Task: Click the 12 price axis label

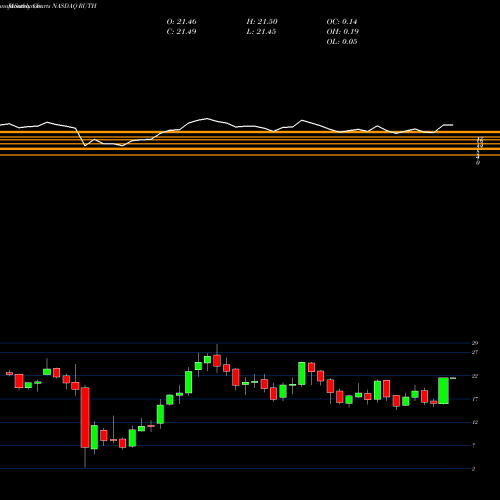Action: [x=475, y=422]
